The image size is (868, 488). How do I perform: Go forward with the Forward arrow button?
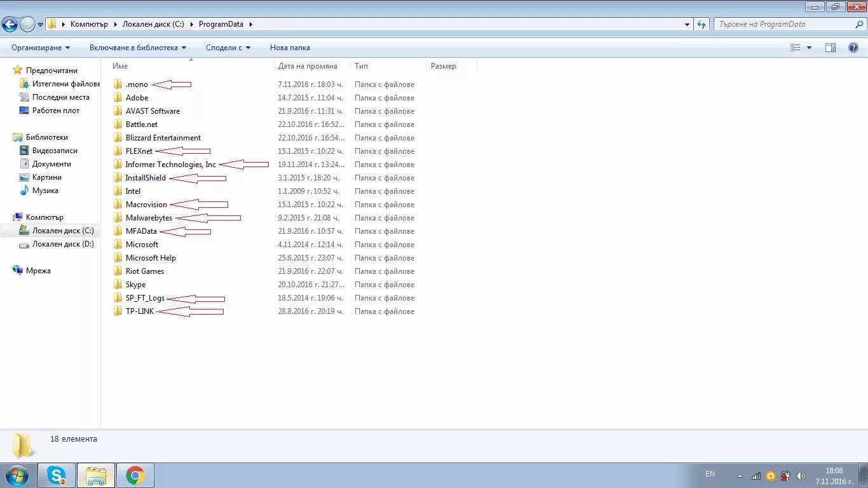click(27, 25)
